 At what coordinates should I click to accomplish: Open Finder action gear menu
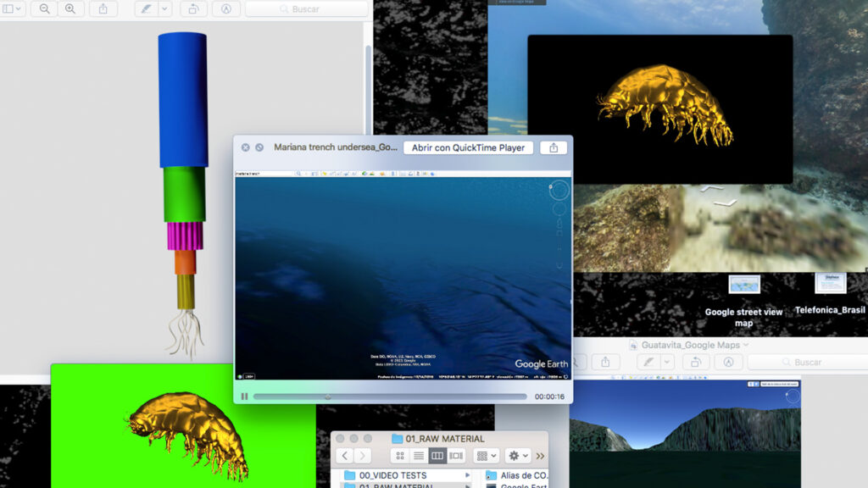[x=518, y=456]
